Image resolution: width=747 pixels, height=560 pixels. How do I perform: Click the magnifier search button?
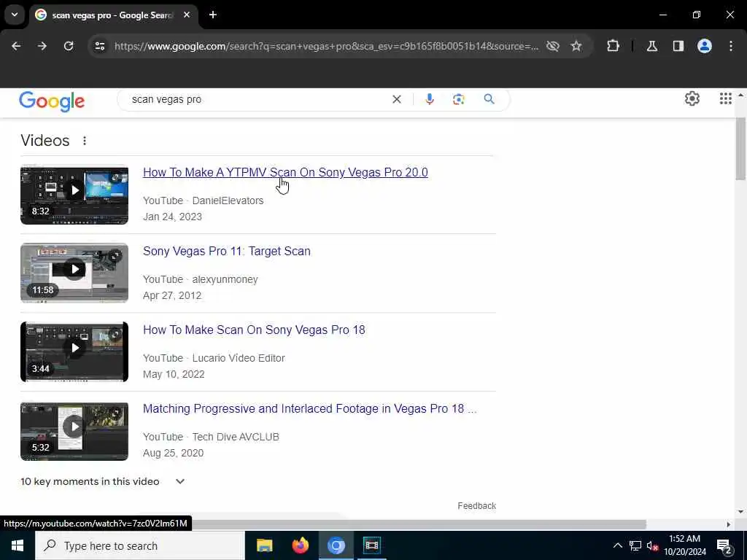(x=489, y=99)
